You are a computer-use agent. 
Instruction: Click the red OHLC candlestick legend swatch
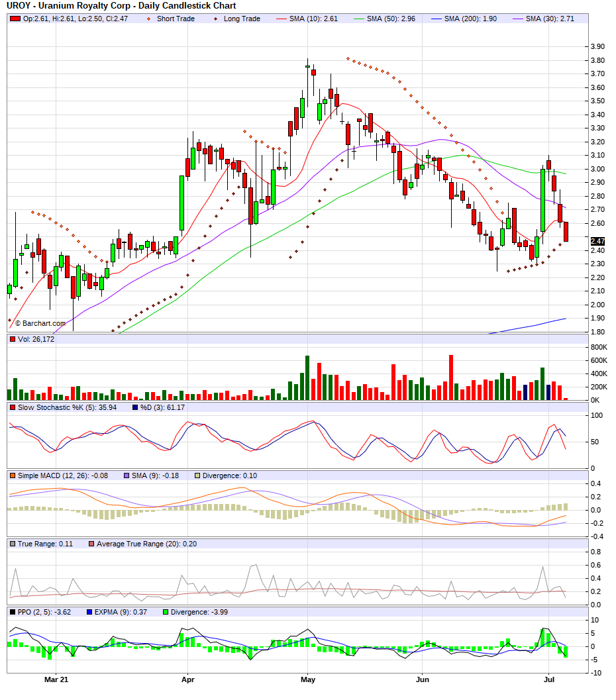click(15, 19)
